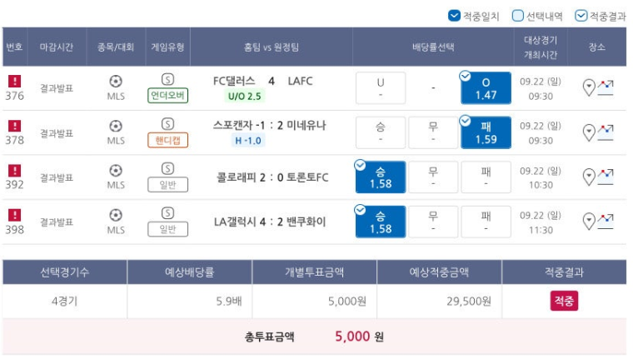
Task: Enable the 선택내역 checkbox
Action: (517, 16)
